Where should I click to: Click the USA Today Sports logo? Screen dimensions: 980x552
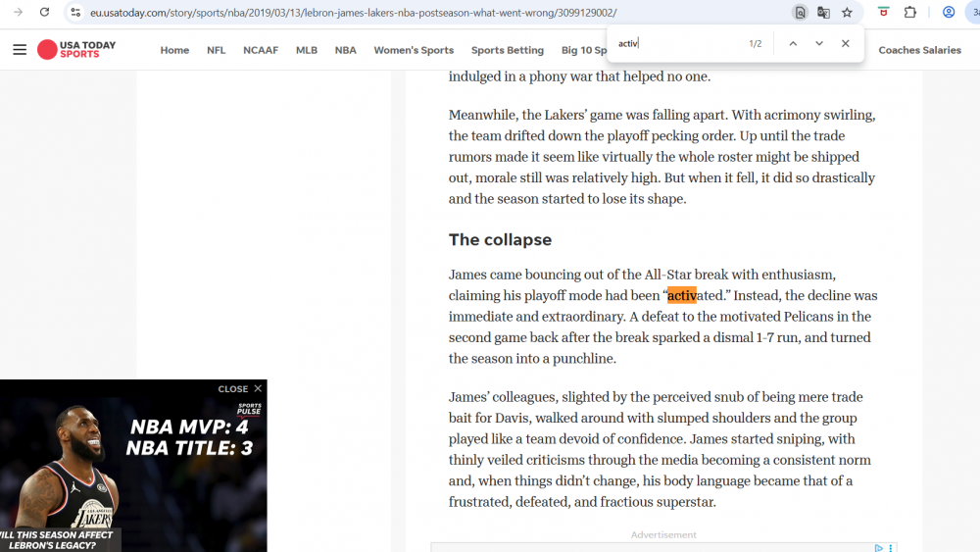76,50
